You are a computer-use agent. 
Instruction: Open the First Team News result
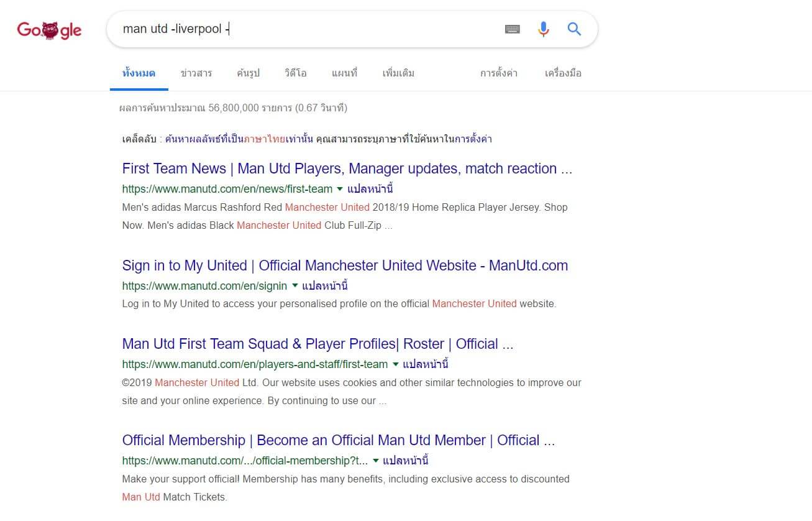coord(347,168)
